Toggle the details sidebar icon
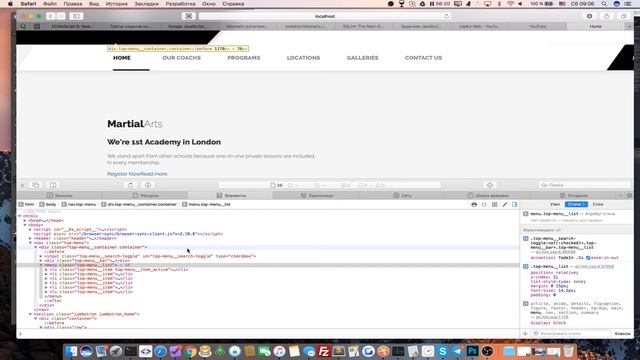Screen dimensions: 640x360 click(515, 204)
